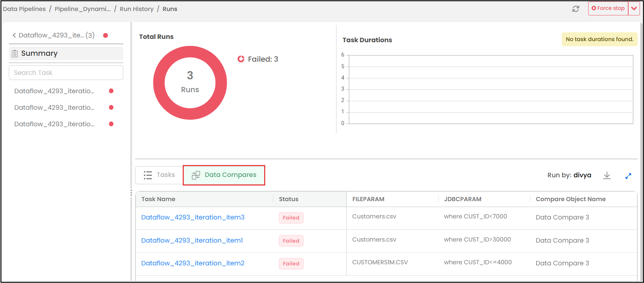Click the Summary clipboard icon

(15, 54)
